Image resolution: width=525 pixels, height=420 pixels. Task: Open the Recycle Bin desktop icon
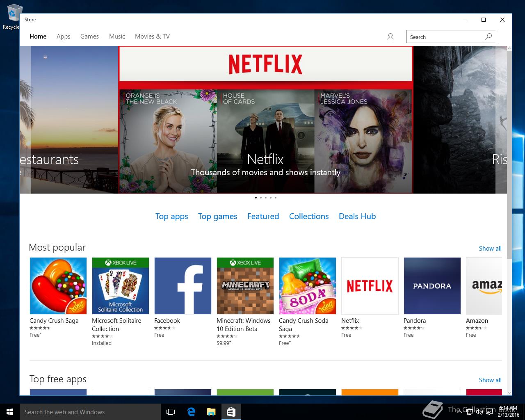12,16
